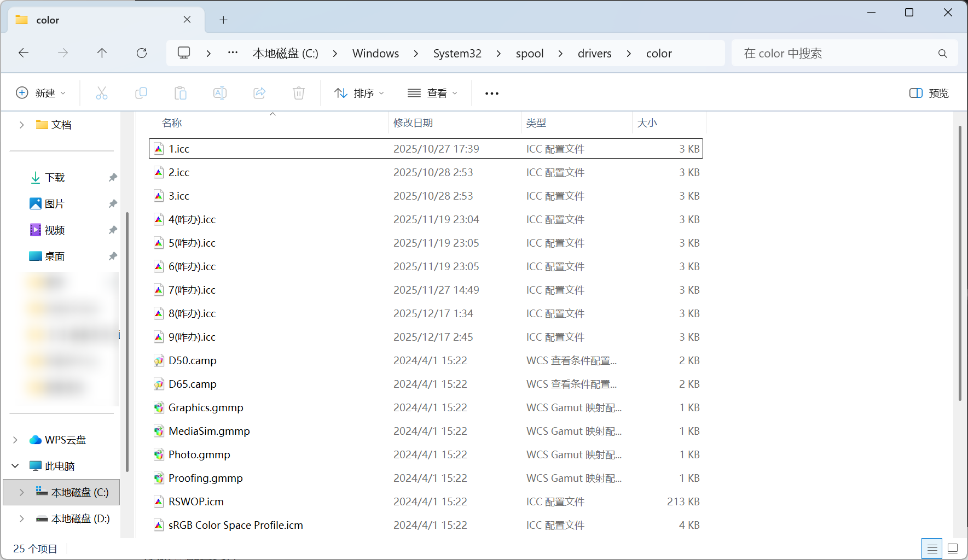Open the View dropdown menu

point(432,93)
